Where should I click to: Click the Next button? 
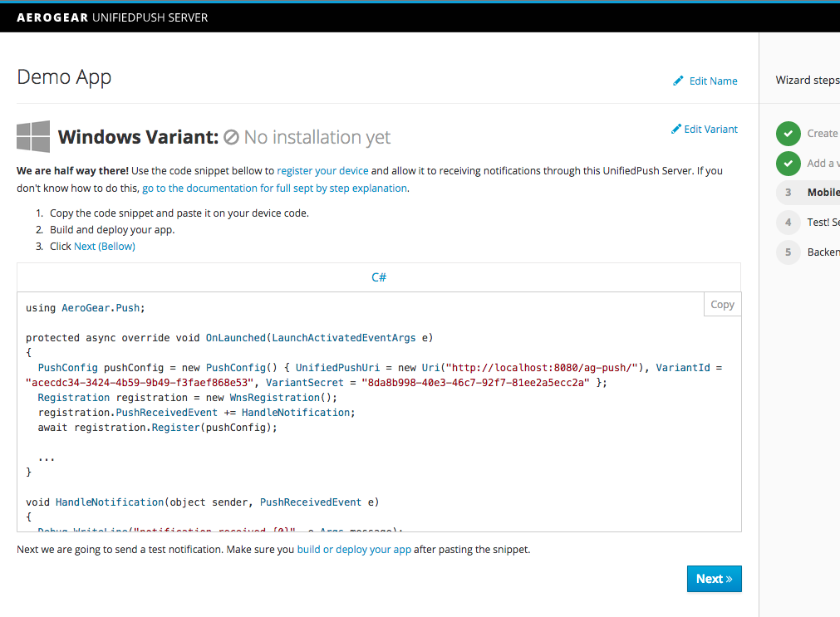pos(714,579)
